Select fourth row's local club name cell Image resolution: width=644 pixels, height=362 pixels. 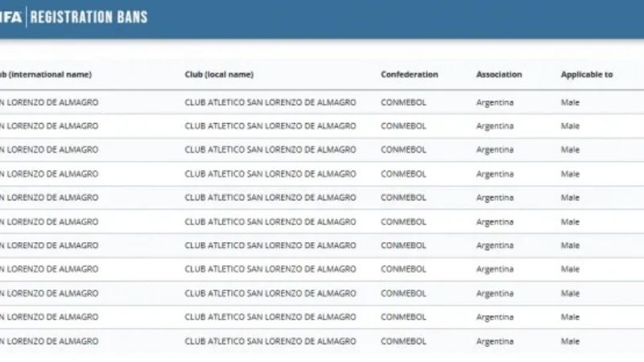pos(270,174)
